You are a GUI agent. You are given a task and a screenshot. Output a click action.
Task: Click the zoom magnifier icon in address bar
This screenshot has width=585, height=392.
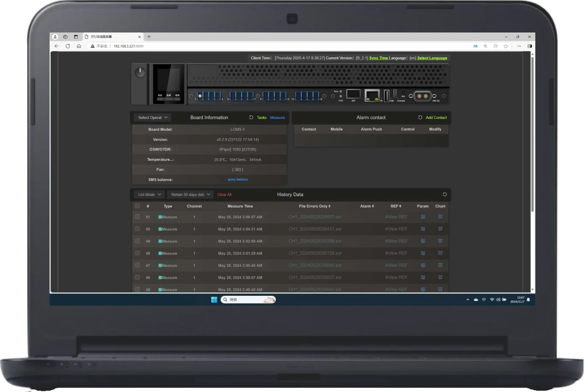click(485, 46)
